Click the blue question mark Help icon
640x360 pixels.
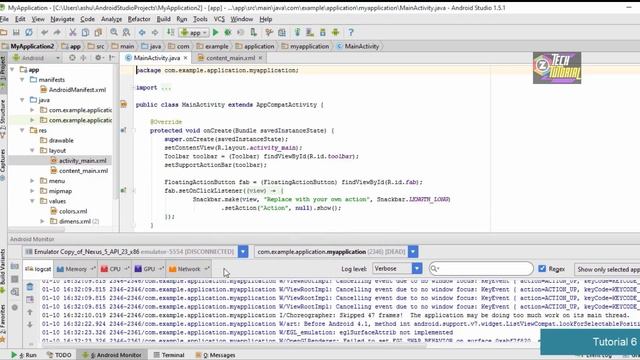click(x=351, y=33)
